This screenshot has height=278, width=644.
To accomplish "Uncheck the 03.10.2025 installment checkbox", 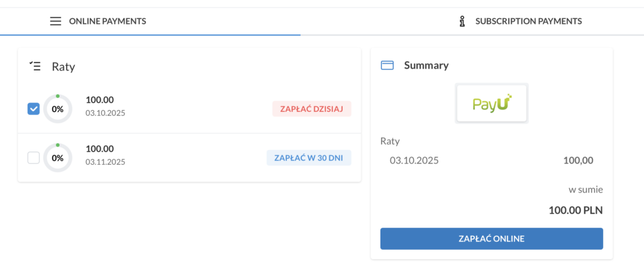I will coord(34,109).
